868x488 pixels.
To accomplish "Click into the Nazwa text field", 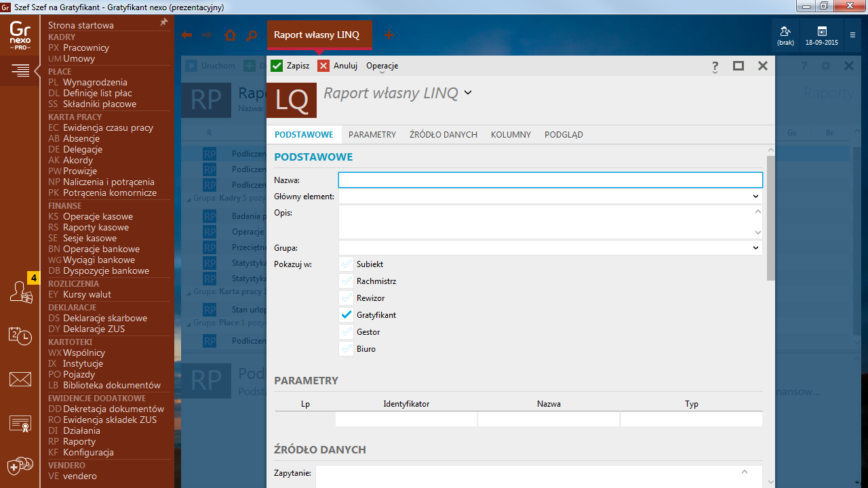I will point(550,180).
